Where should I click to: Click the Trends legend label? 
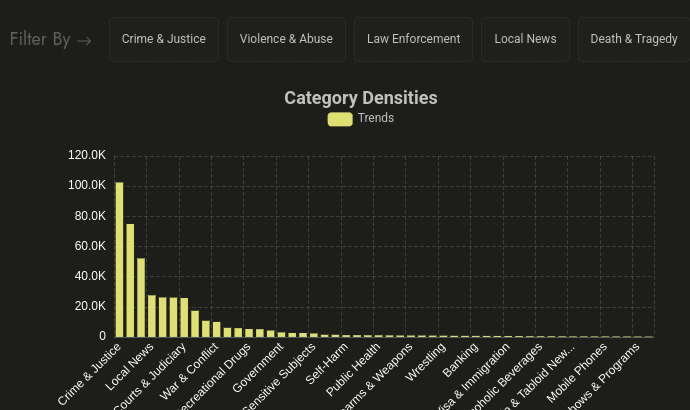pyautogui.click(x=376, y=118)
